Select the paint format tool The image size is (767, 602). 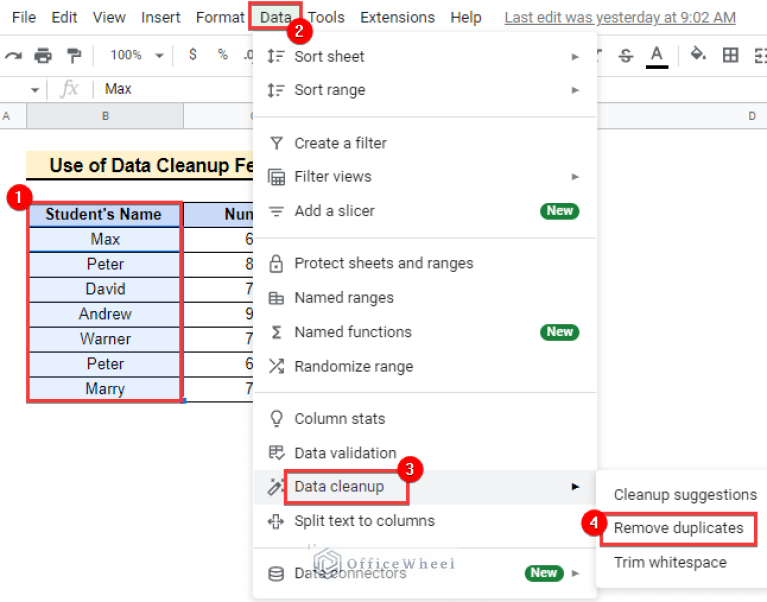tap(73, 55)
